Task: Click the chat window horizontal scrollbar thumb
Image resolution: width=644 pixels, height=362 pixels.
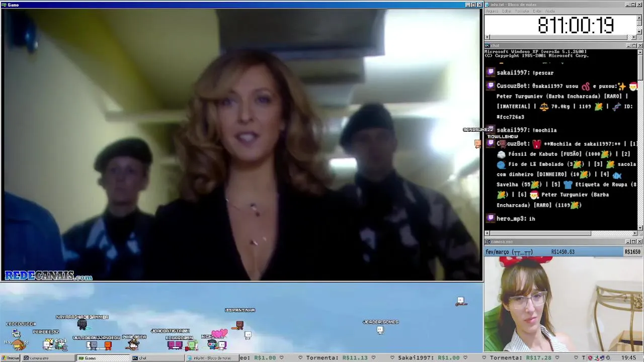Action: pos(540,233)
